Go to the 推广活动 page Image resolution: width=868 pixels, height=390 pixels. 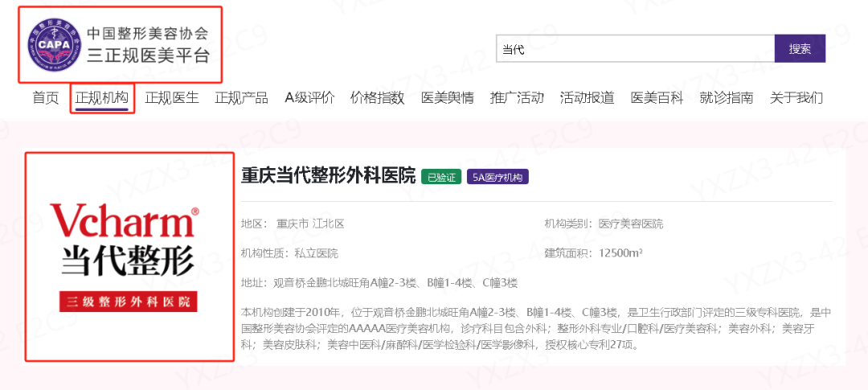(x=517, y=98)
